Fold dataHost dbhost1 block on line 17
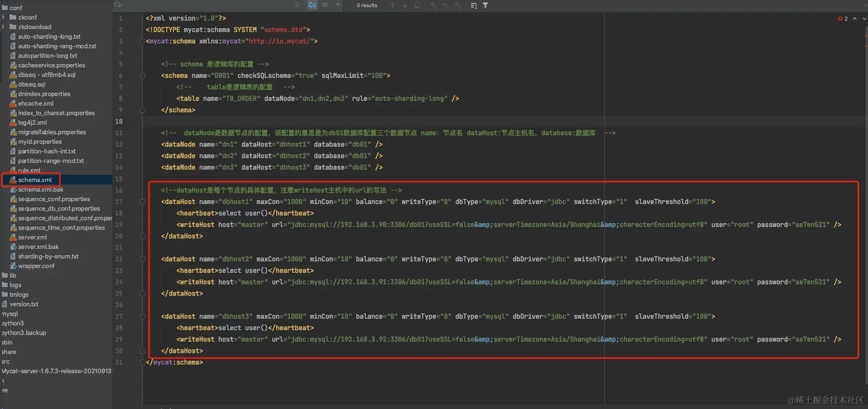Screen dimensions: 868x409 click(x=142, y=202)
